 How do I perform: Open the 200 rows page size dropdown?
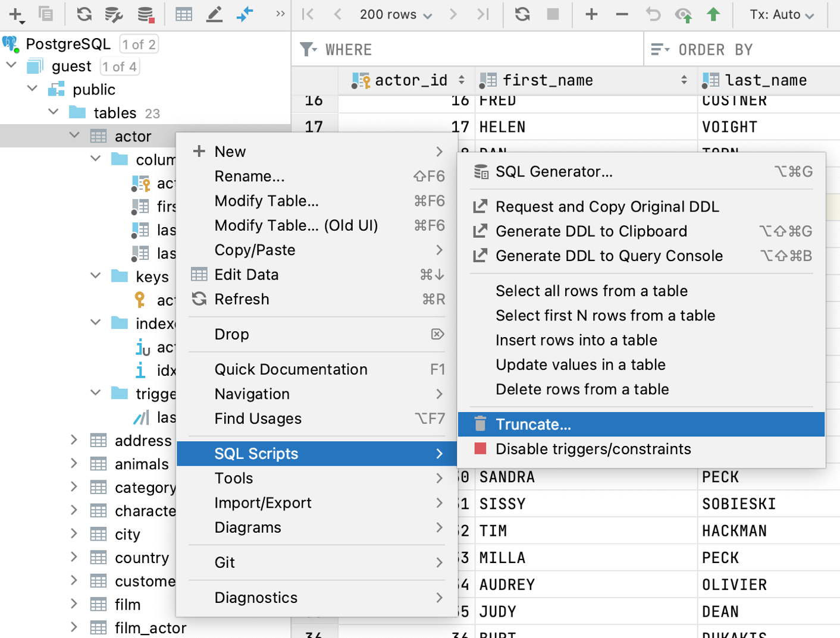394,14
